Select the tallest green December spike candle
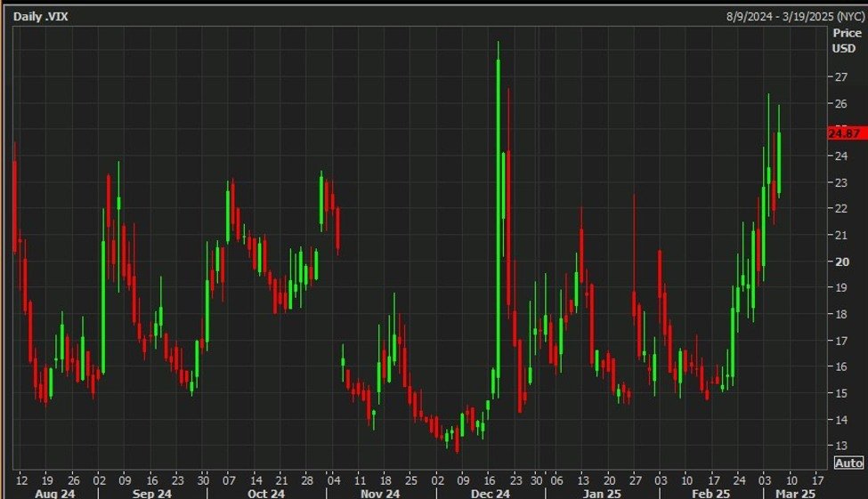 pyautogui.click(x=498, y=222)
